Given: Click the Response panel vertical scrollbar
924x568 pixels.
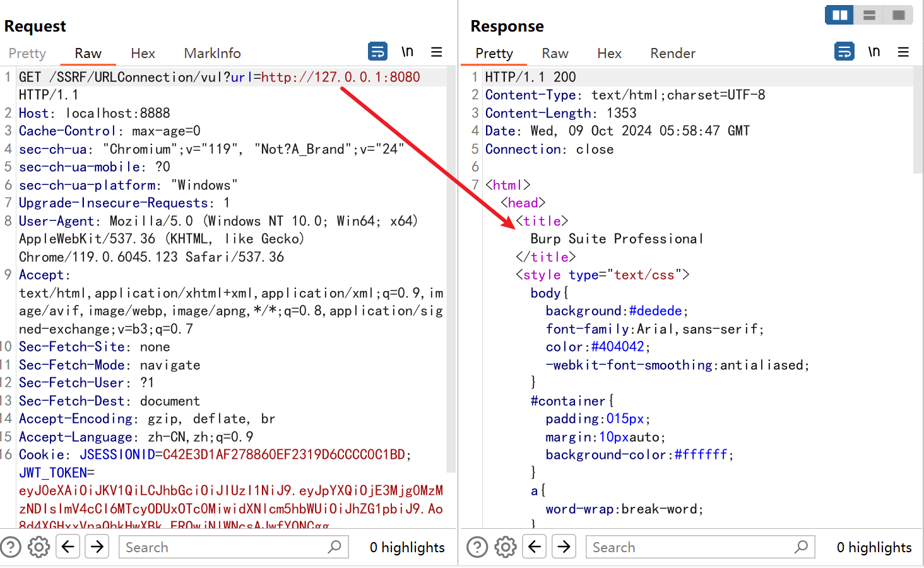Looking at the screenshot, I should (918, 120).
